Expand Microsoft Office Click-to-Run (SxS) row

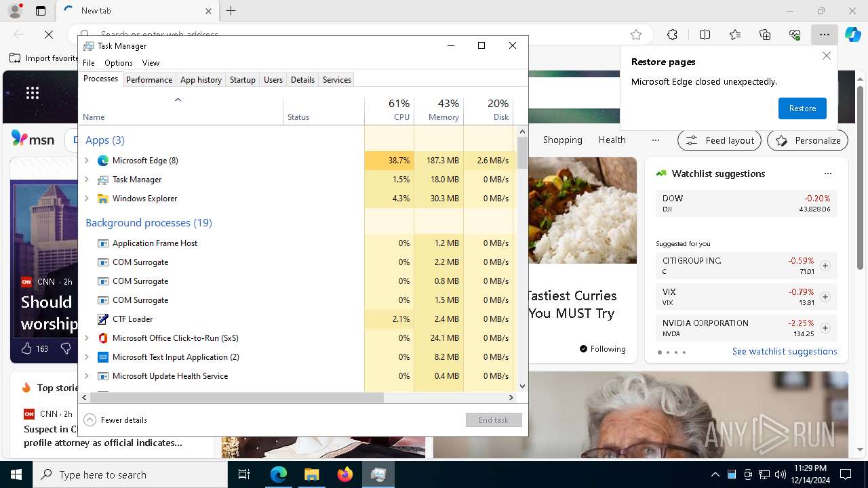[86, 338]
